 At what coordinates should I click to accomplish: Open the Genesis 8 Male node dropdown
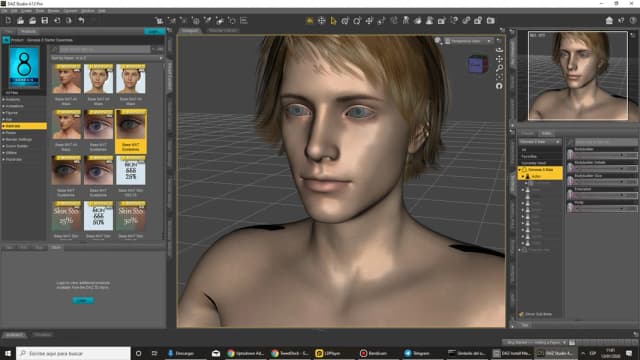coord(540,142)
